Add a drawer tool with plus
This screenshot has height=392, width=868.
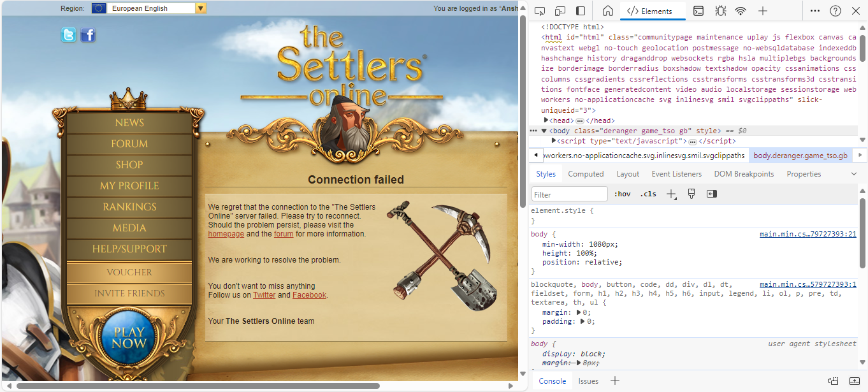(x=615, y=381)
